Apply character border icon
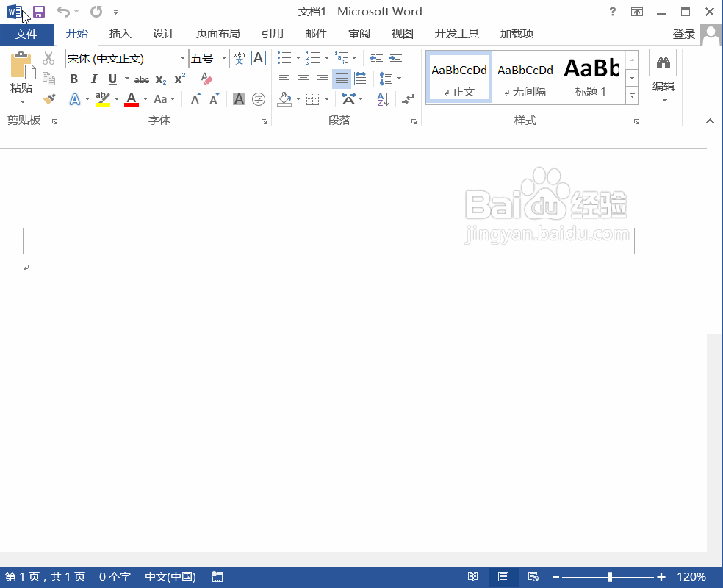 click(x=258, y=58)
